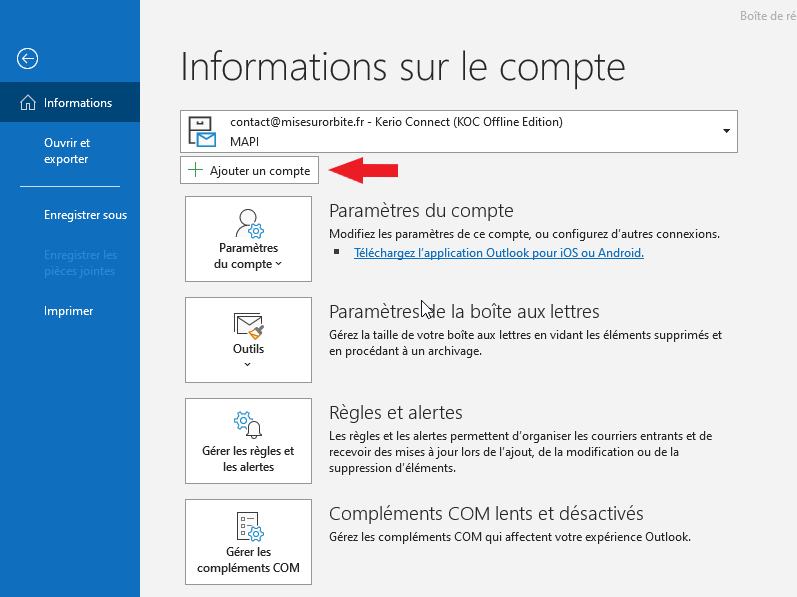Open the 'Téléchargez l'application Outlook' link
The width and height of the screenshot is (797, 597).
point(498,253)
